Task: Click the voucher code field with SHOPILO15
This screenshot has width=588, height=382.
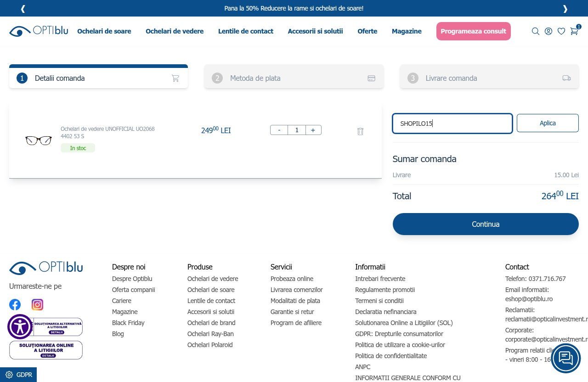Action: click(452, 124)
